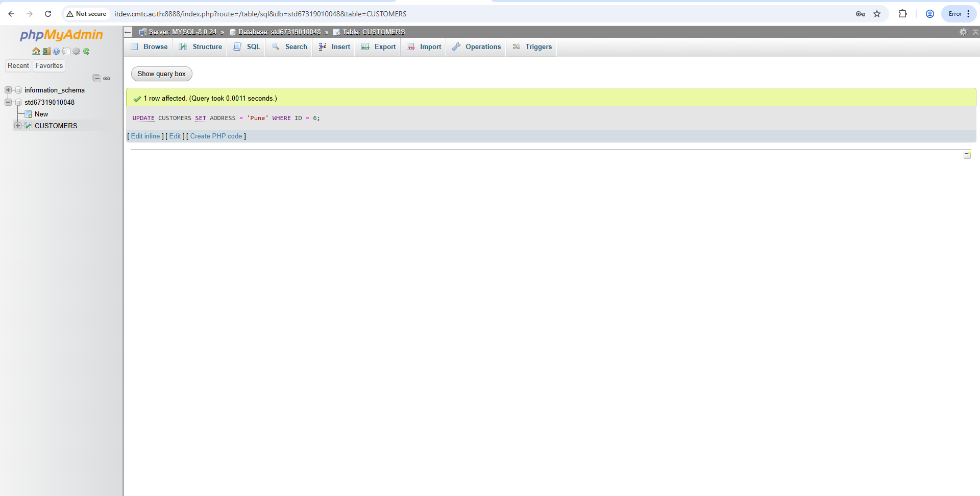Click the navigation panel settings gear
This screenshot has width=980, height=496.
coord(76,51)
